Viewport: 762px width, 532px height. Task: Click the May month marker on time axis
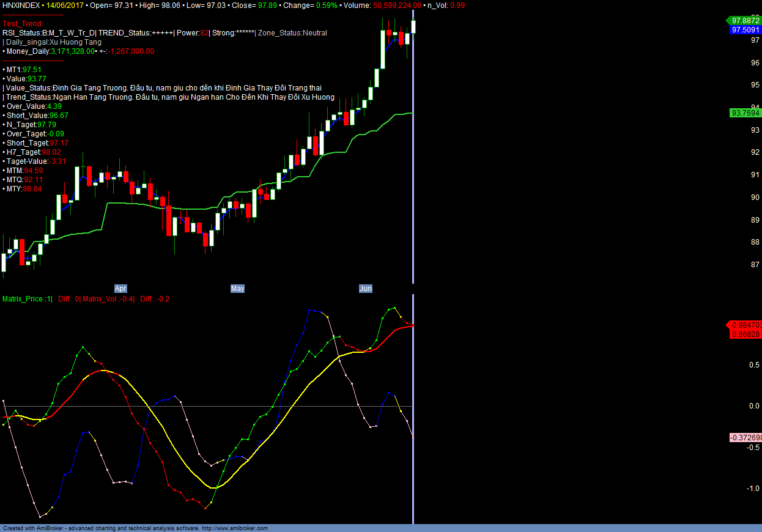(x=237, y=289)
